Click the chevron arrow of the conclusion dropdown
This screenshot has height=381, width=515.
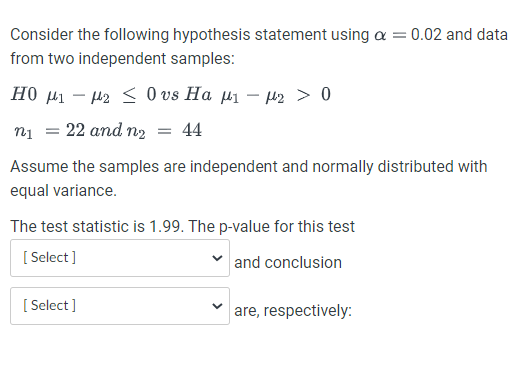point(217,306)
